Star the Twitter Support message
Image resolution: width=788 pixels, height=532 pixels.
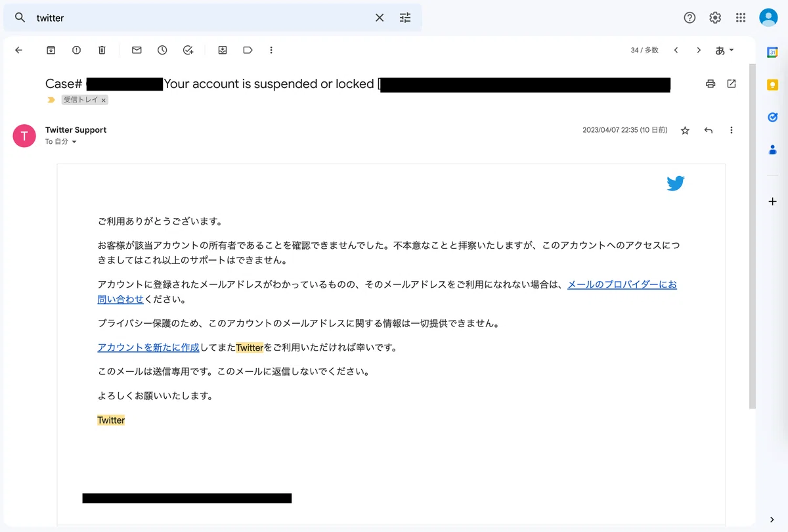[685, 131]
